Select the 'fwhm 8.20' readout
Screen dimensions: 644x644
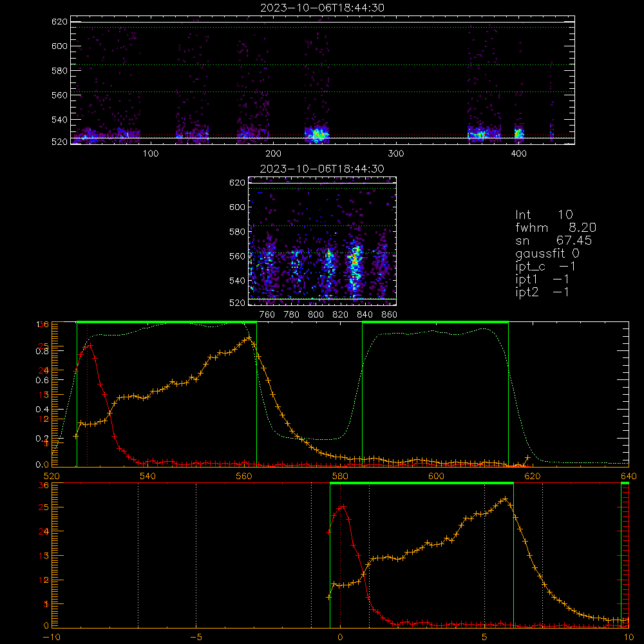(x=556, y=227)
